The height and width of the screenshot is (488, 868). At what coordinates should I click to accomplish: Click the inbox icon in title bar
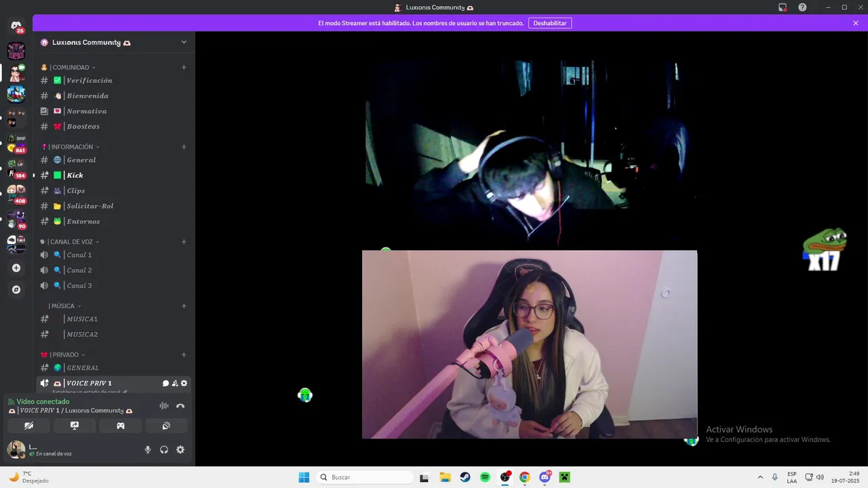point(783,7)
